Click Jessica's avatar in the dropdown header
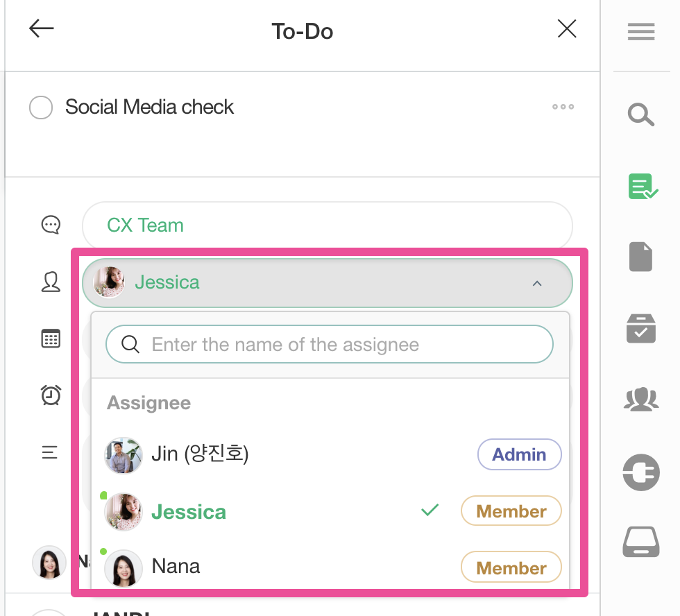 point(109,282)
